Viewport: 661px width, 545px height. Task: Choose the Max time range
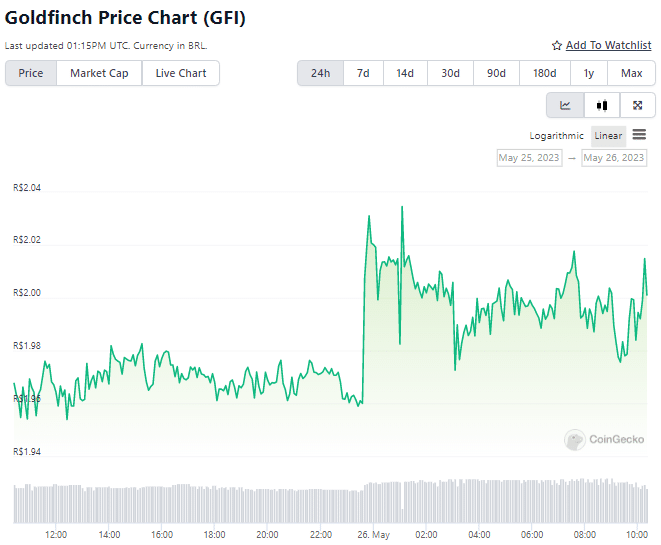coord(631,73)
